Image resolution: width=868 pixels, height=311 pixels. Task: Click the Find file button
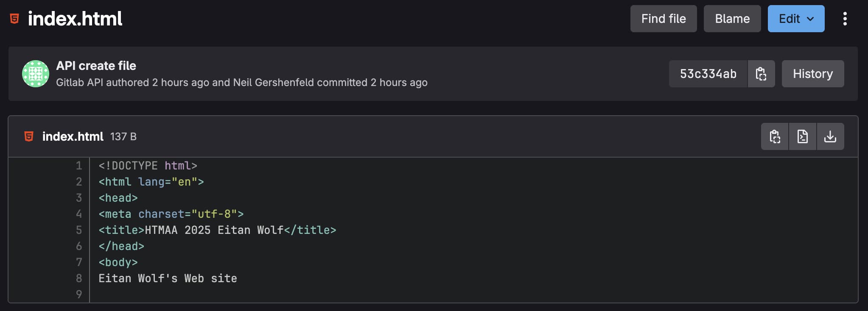coord(663,19)
